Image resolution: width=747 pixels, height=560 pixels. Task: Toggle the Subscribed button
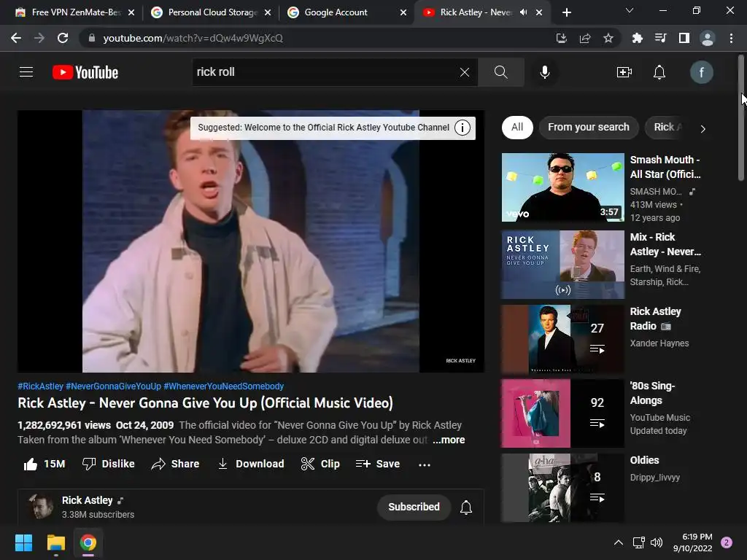pos(414,507)
